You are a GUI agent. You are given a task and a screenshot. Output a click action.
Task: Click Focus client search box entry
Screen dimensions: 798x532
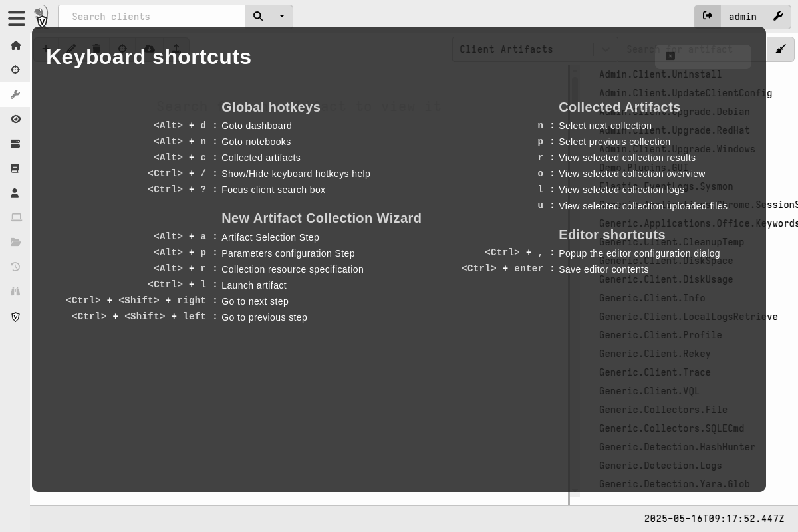click(x=273, y=190)
